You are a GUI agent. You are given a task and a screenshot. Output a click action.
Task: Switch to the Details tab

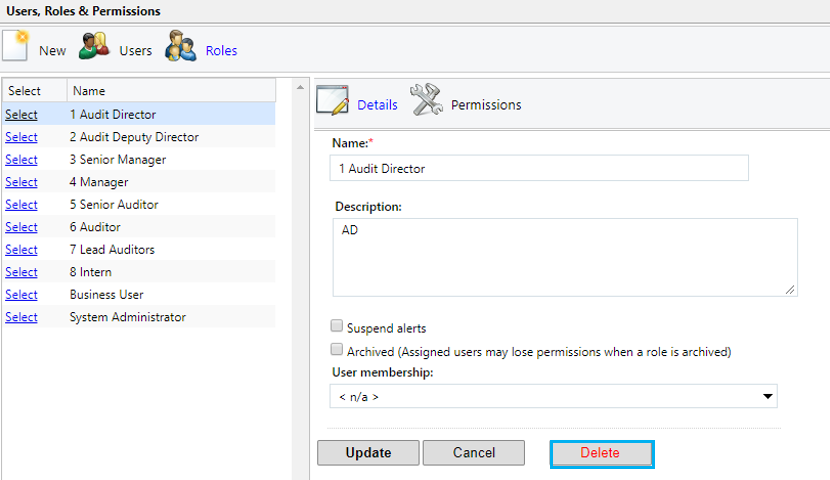377,105
